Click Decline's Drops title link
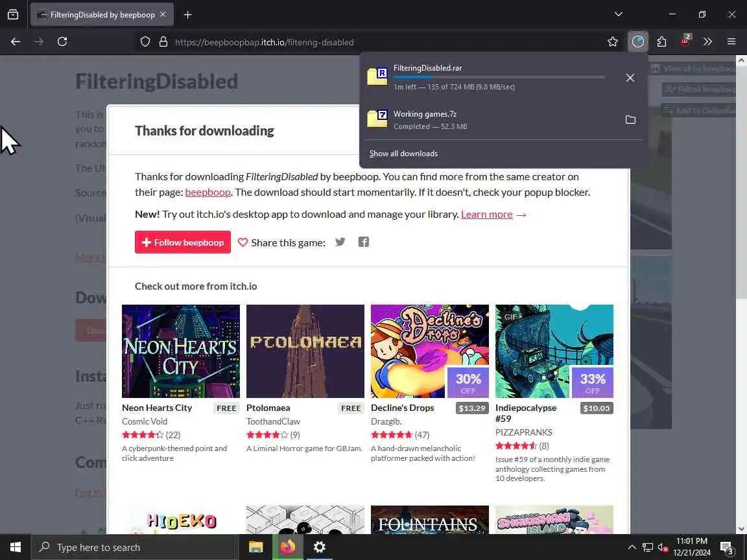747x560 pixels. 403,408
